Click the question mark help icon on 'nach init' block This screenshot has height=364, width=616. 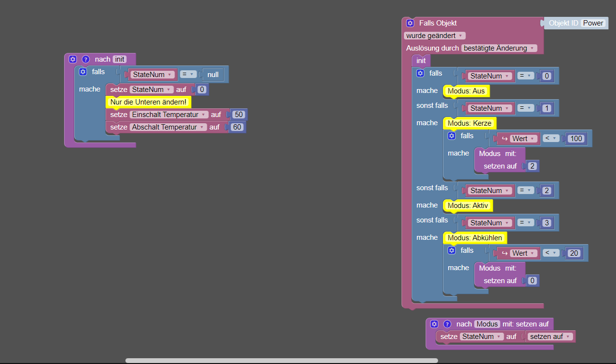point(86,59)
